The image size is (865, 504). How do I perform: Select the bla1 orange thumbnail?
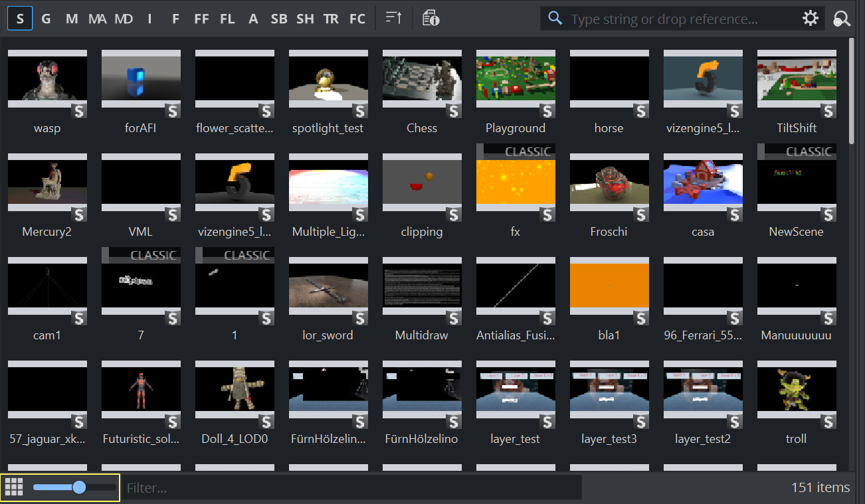pos(609,286)
